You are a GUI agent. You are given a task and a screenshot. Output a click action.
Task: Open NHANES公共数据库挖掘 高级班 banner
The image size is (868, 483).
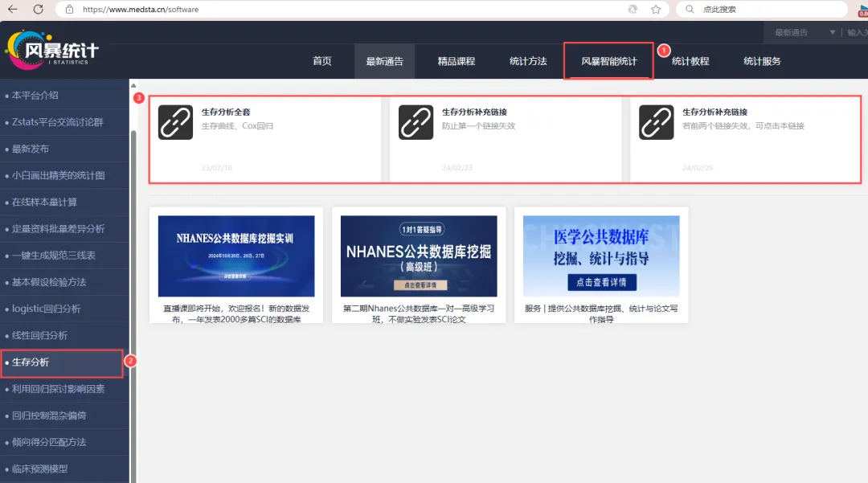(x=419, y=256)
